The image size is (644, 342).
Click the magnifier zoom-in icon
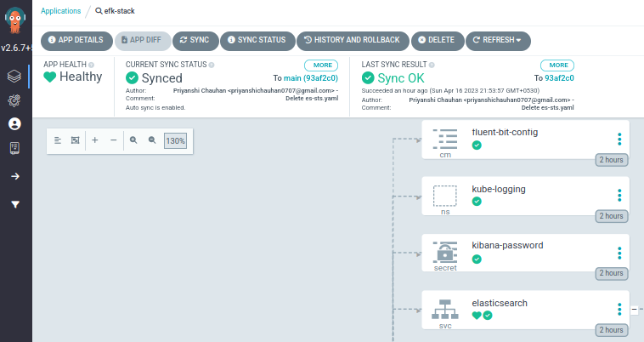click(x=133, y=140)
